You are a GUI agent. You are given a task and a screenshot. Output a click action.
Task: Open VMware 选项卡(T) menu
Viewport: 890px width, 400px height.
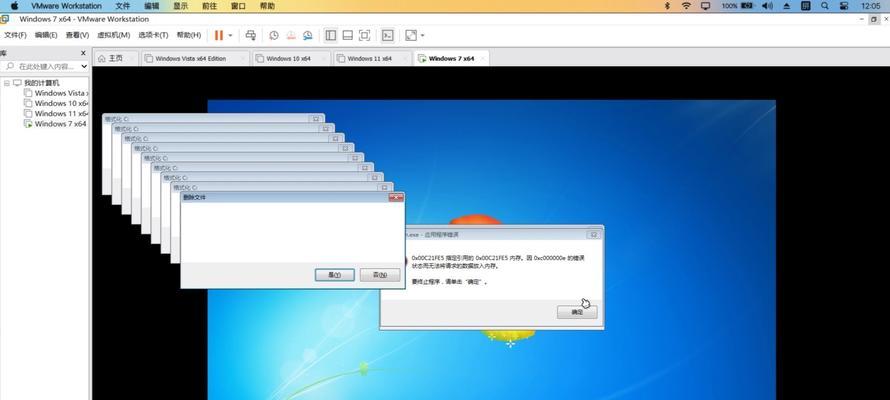pos(153,35)
